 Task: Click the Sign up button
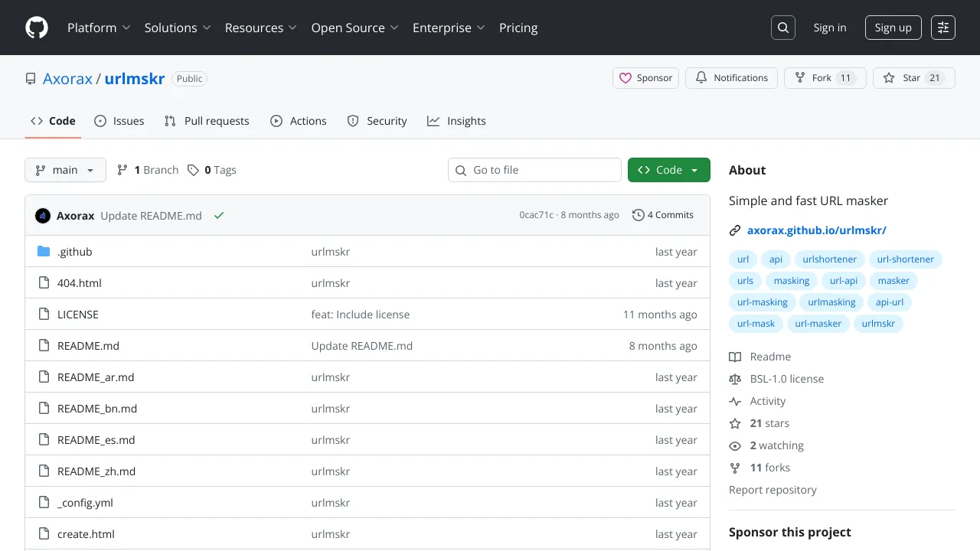(x=893, y=28)
